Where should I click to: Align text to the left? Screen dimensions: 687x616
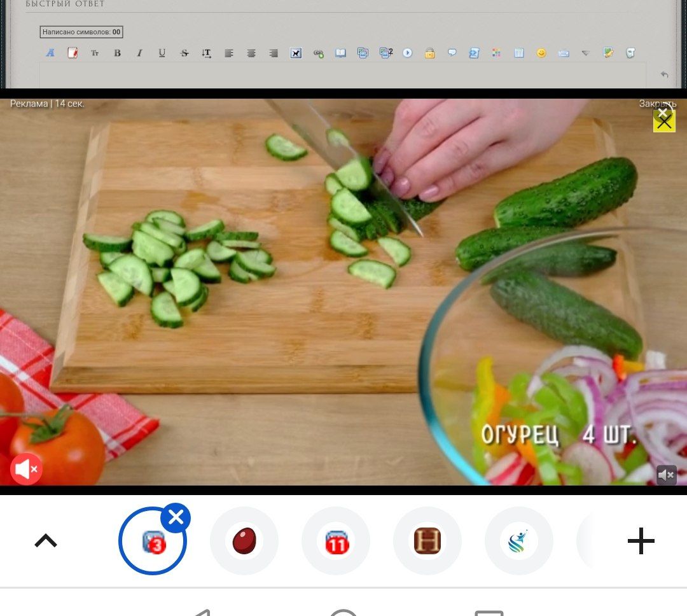tap(229, 53)
